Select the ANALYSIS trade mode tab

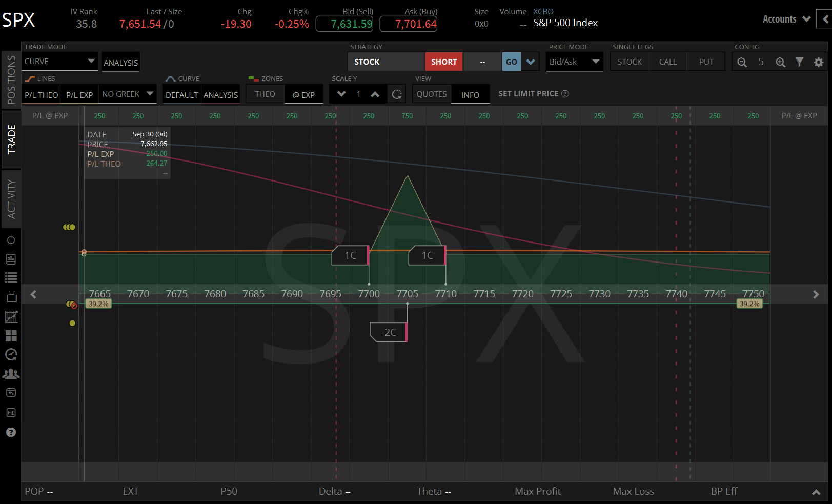120,62
